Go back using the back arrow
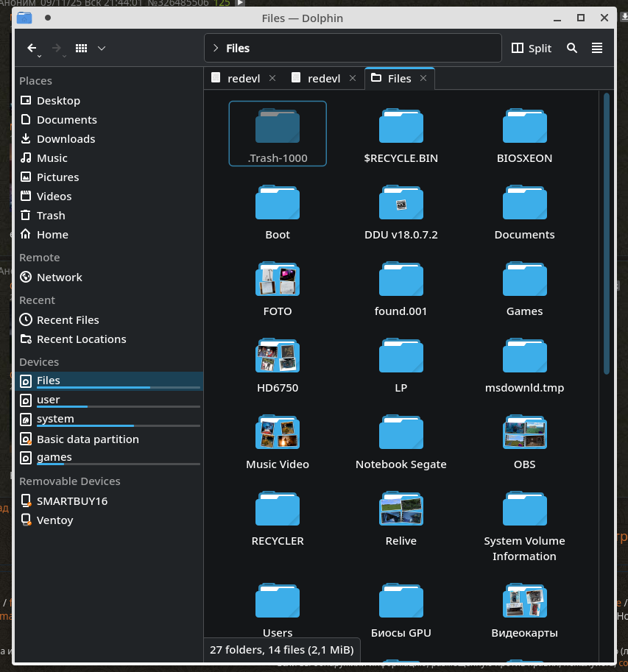Viewport: 628px width, 672px height. coord(32,48)
